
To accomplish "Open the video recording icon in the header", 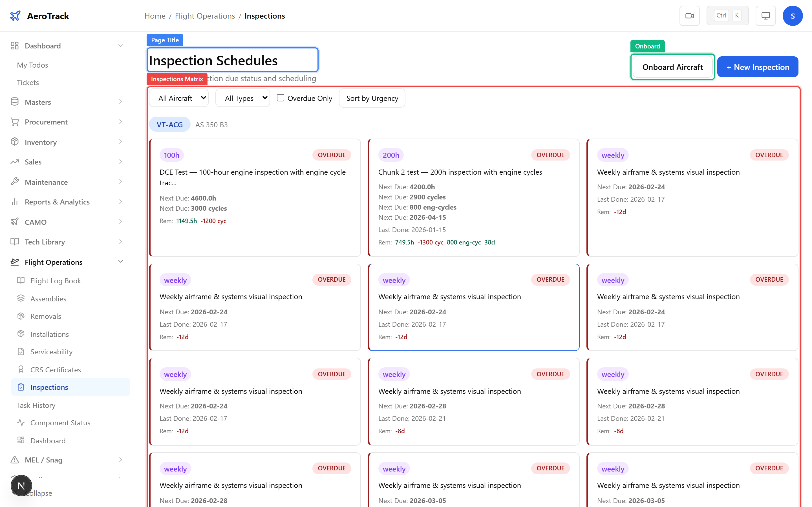I will 690,15.
